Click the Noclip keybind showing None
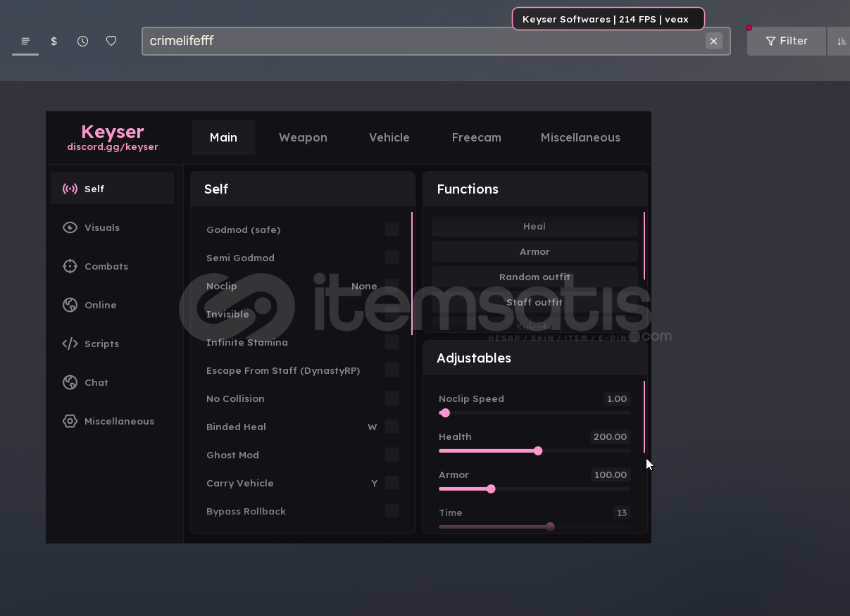The height and width of the screenshot is (616, 850). pyautogui.click(x=364, y=286)
